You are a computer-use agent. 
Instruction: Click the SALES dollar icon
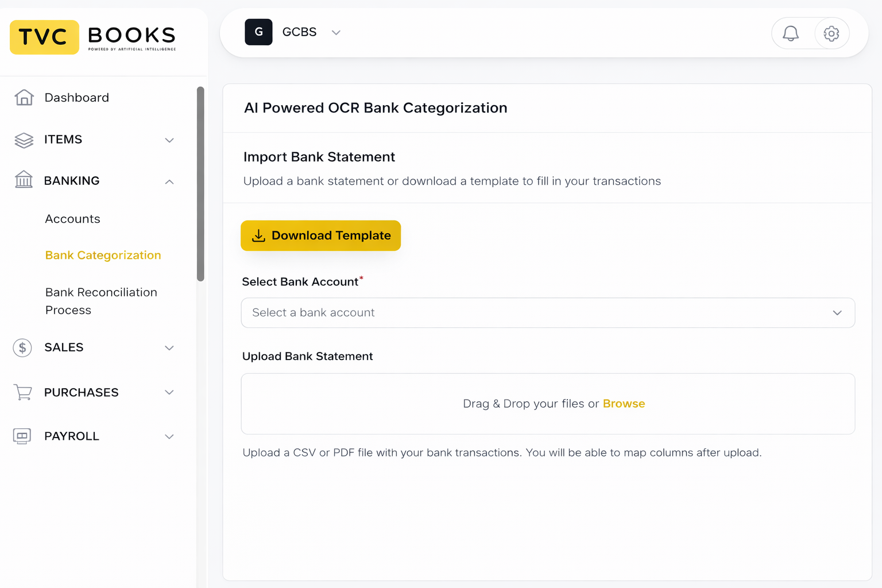tap(22, 347)
